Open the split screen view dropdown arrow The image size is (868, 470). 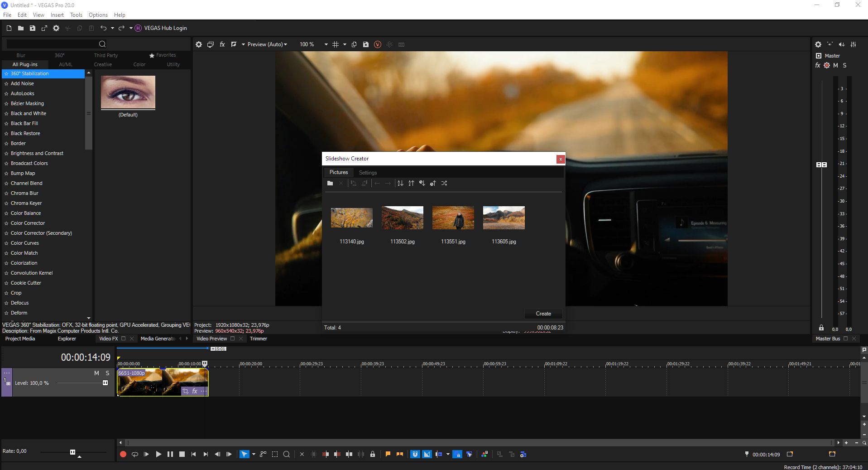coord(243,44)
